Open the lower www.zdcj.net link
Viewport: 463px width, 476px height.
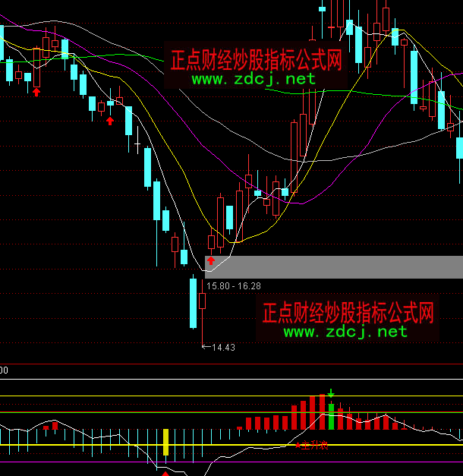point(345,331)
